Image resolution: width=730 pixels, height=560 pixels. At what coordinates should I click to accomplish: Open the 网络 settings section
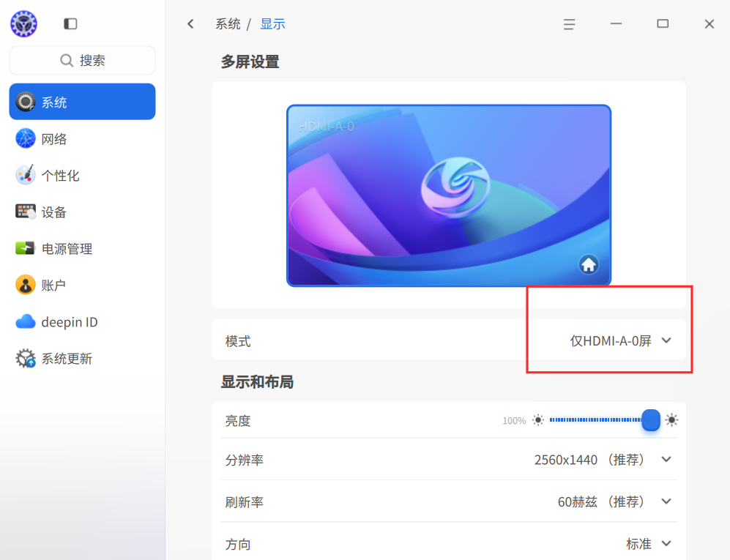pyautogui.click(x=83, y=138)
